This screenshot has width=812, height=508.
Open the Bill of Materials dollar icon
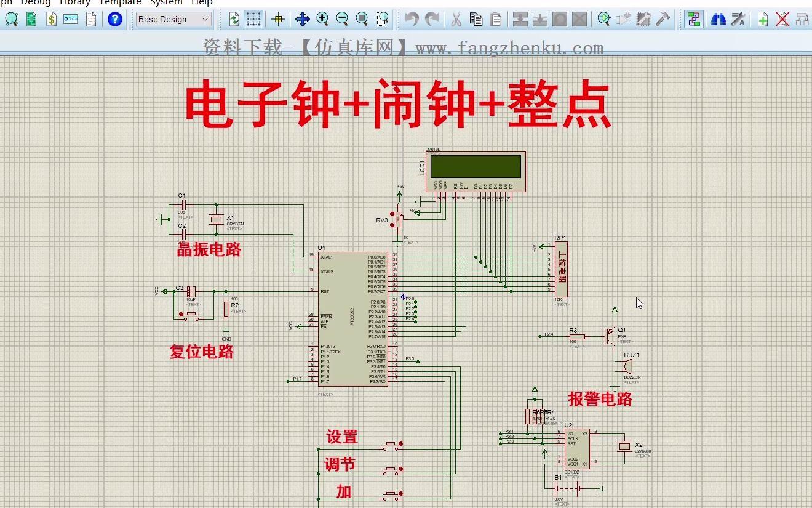click(x=51, y=19)
